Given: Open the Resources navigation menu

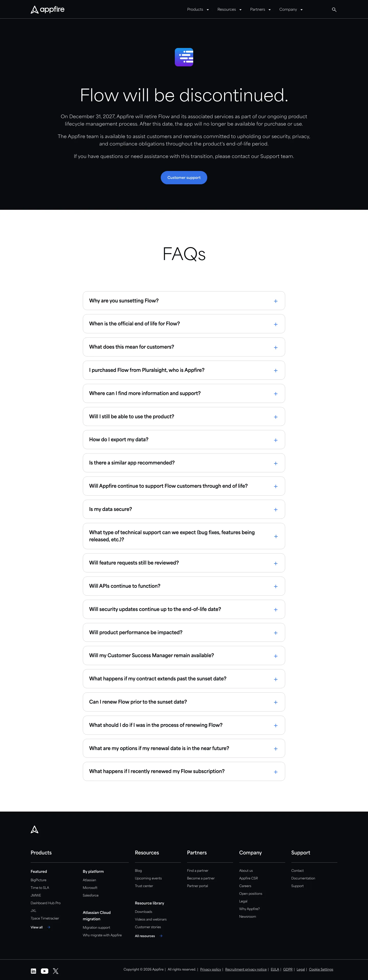Looking at the screenshot, I should pyautogui.click(x=229, y=9).
